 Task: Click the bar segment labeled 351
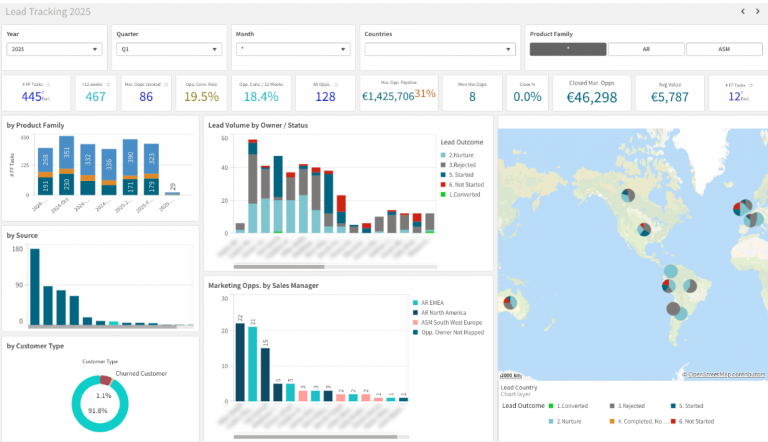[x=67, y=152]
